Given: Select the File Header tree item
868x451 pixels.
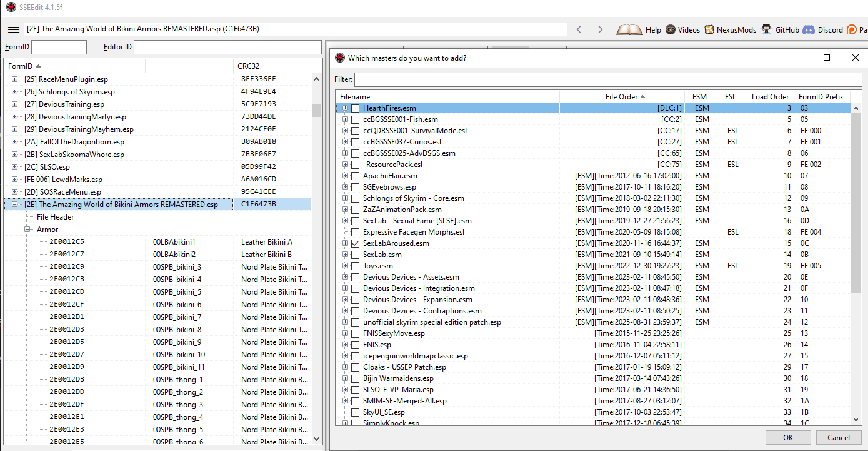Looking at the screenshot, I should (56, 217).
